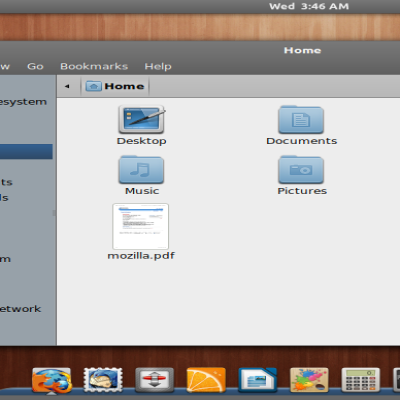Launch the Calculator from the dock

coord(361,380)
